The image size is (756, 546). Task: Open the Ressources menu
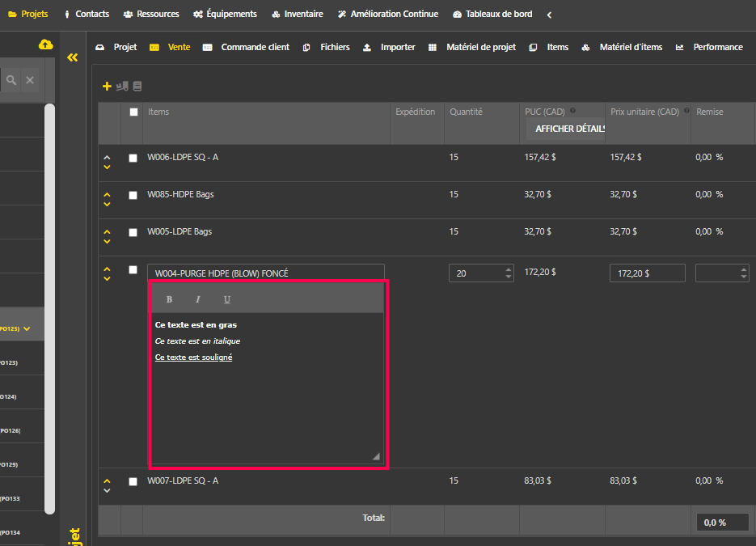[151, 14]
